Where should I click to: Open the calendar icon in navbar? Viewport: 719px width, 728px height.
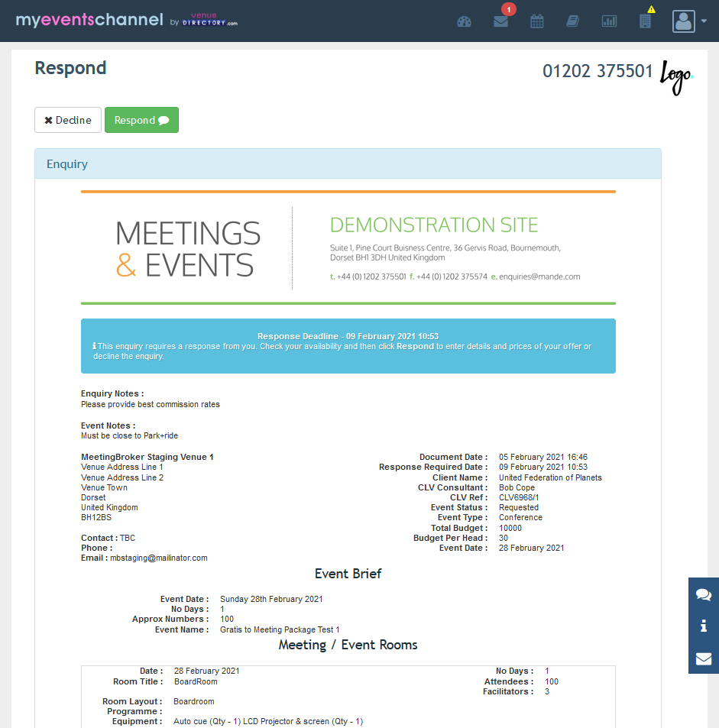pyautogui.click(x=537, y=21)
